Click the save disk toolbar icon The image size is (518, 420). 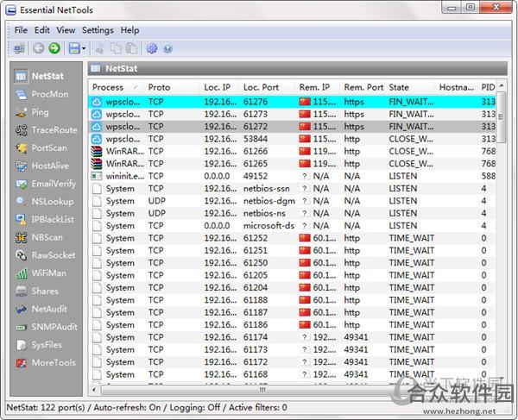click(74, 48)
